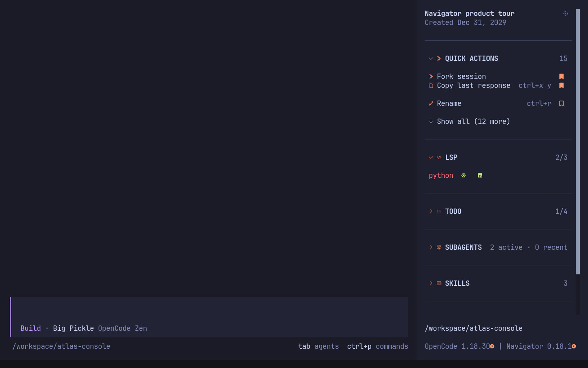Viewport: 588px width, 368px height.
Task: Collapse the LSP section chevron
Action: 431,157
